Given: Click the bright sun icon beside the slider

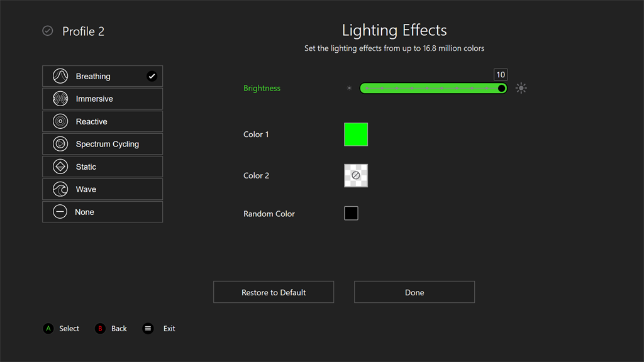Looking at the screenshot, I should [x=521, y=88].
